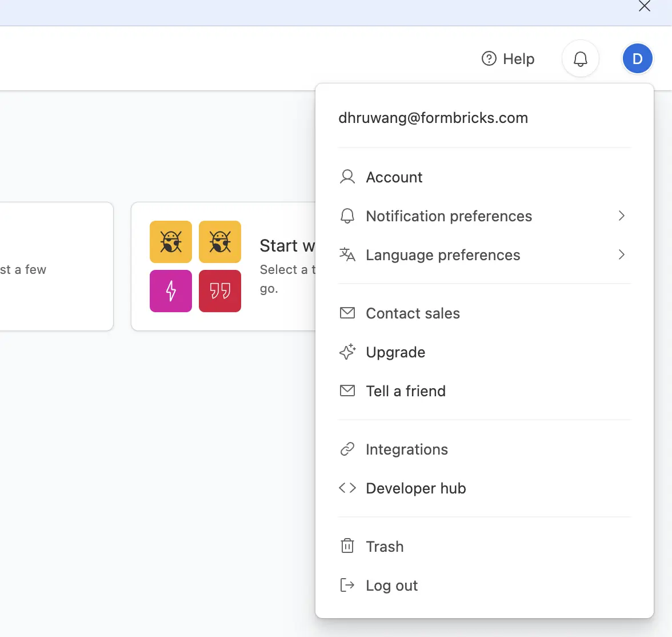The height and width of the screenshot is (637, 672).
Task: Open the blue D user avatar
Action: (637, 59)
